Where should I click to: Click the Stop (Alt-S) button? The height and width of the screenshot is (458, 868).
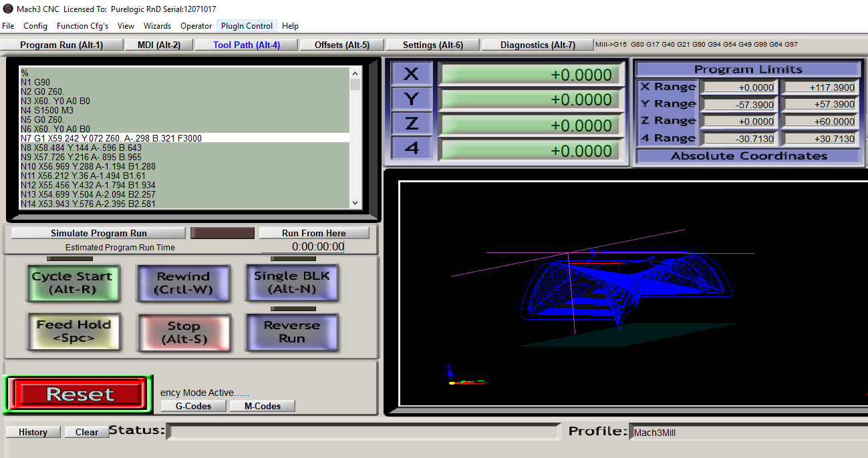(x=184, y=332)
